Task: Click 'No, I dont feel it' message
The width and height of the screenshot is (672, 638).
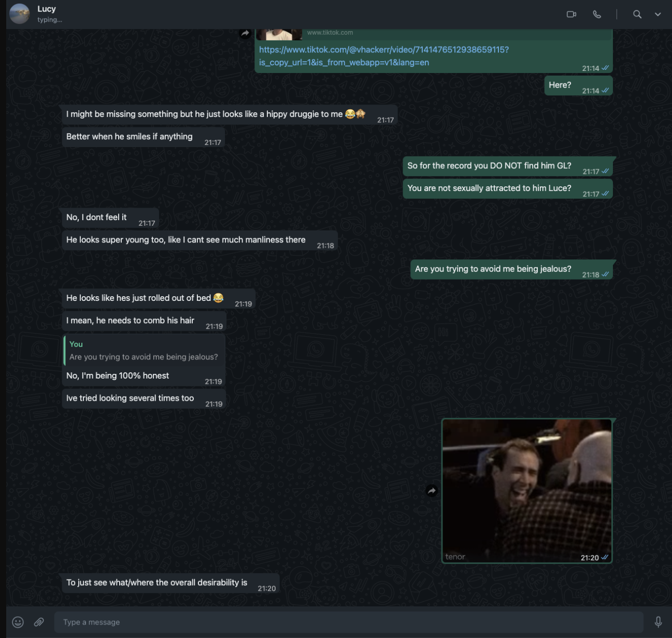Action: tap(96, 218)
